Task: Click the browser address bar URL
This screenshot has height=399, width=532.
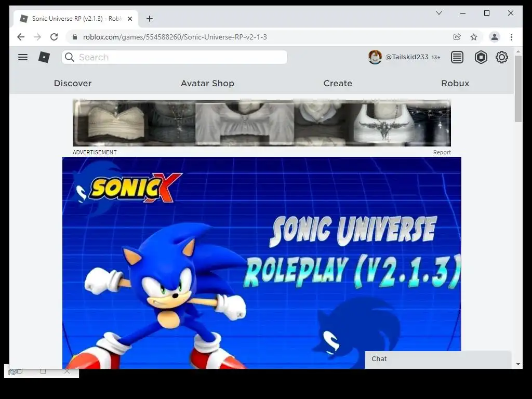Action: (x=175, y=37)
